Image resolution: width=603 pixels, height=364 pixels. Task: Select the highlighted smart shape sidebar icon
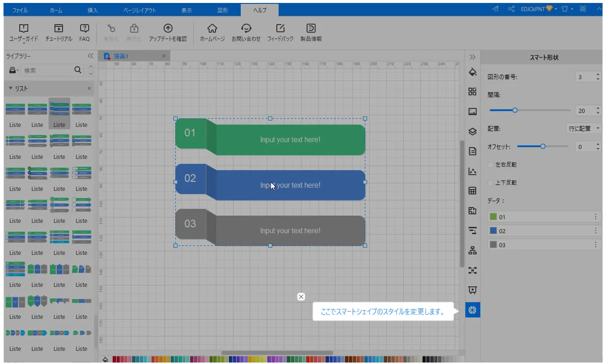click(x=473, y=310)
